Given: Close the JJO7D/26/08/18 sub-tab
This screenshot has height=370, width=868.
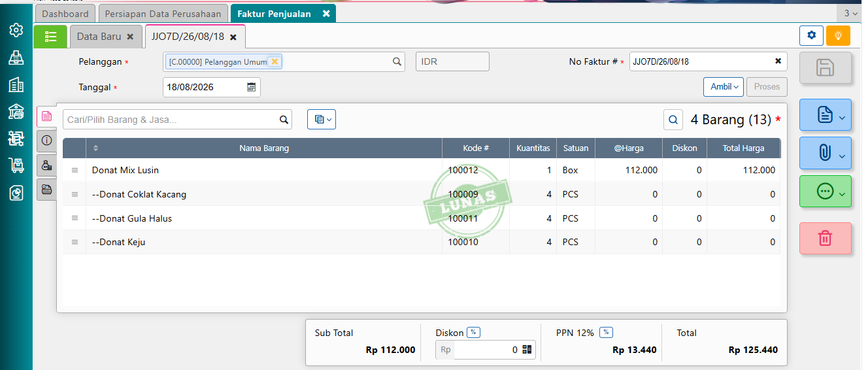Looking at the screenshot, I should tap(233, 37).
